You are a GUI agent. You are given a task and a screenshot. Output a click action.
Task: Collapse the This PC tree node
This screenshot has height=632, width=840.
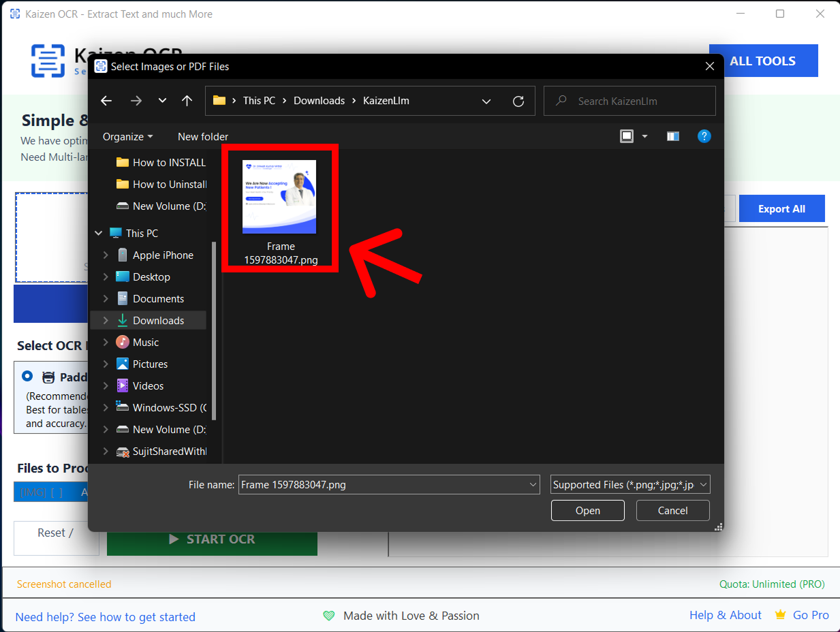tap(99, 233)
